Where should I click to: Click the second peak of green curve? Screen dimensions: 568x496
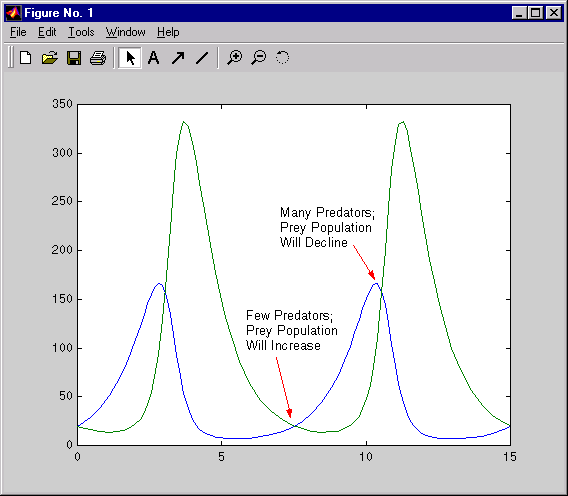[x=403, y=122]
